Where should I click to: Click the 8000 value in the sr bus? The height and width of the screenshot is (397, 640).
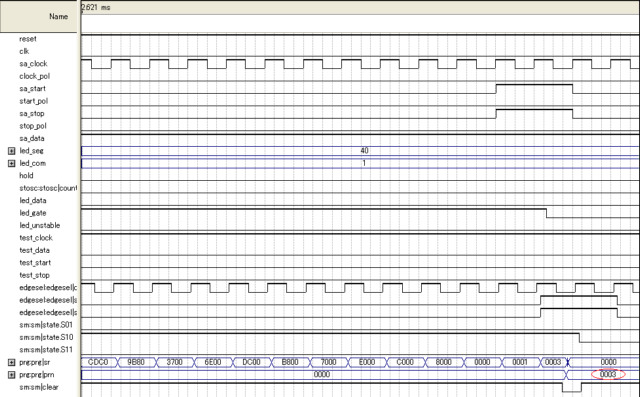coord(443,362)
